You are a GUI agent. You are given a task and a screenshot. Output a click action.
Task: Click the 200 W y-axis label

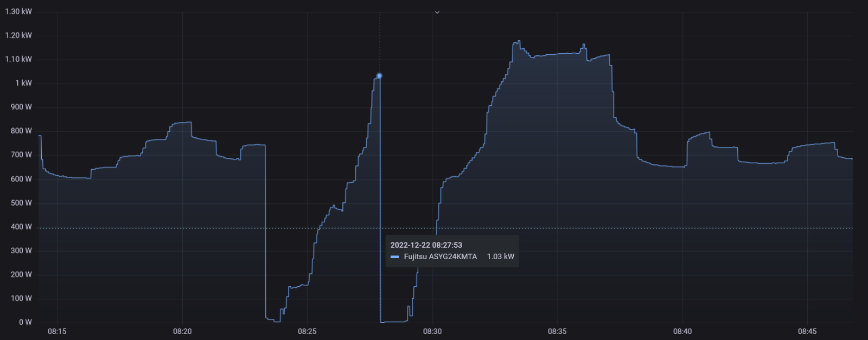pyautogui.click(x=21, y=274)
